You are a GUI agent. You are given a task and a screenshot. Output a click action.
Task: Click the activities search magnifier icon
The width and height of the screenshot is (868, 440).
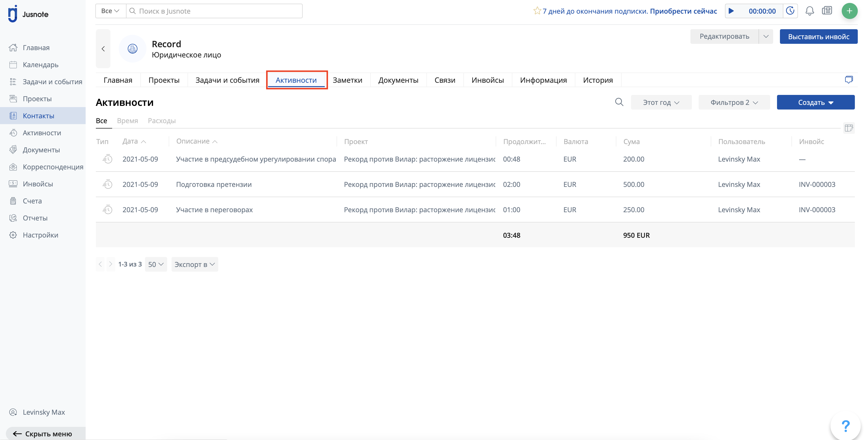point(619,102)
